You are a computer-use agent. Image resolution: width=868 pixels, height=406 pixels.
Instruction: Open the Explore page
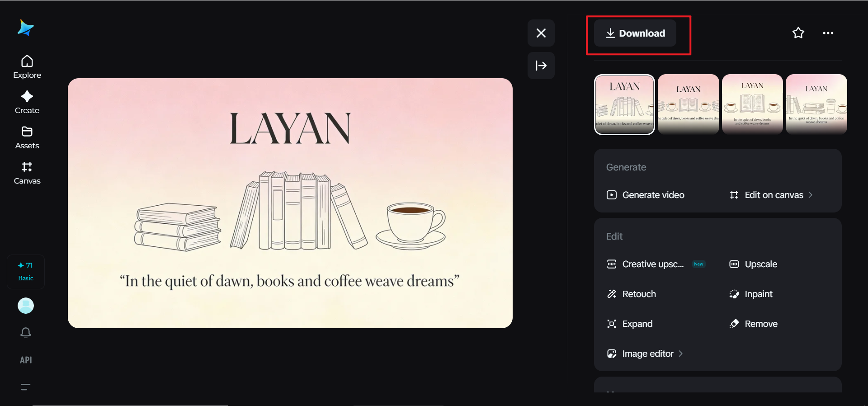point(27,67)
